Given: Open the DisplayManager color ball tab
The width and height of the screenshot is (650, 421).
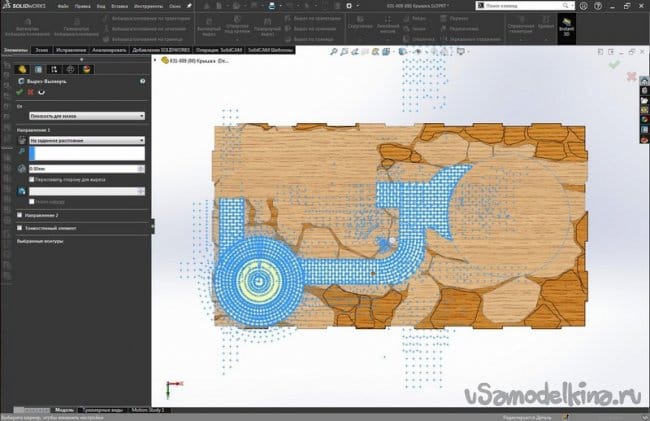Looking at the screenshot, I should pos(86,69).
